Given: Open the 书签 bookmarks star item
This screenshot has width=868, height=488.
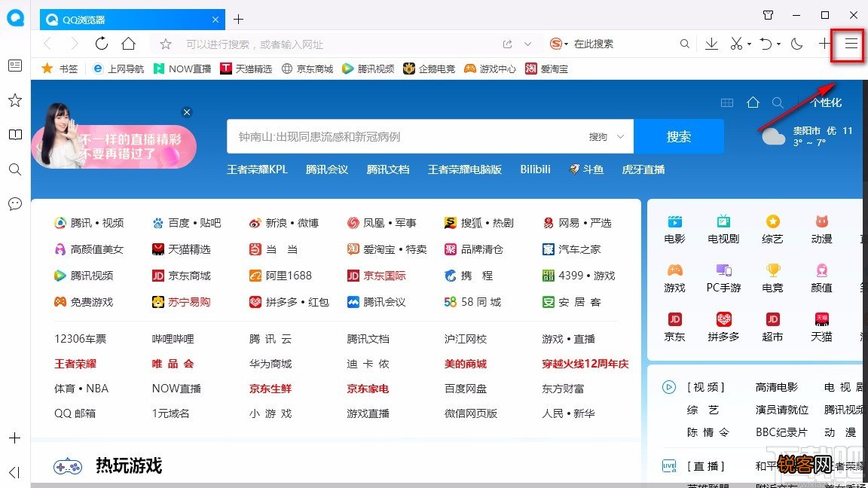Looking at the screenshot, I should [60, 69].
